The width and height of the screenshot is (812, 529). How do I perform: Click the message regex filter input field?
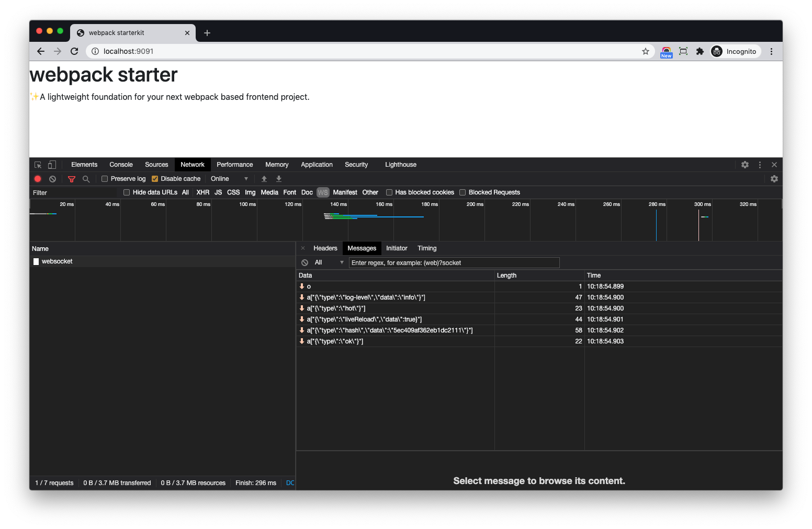[x=454, y=262]
